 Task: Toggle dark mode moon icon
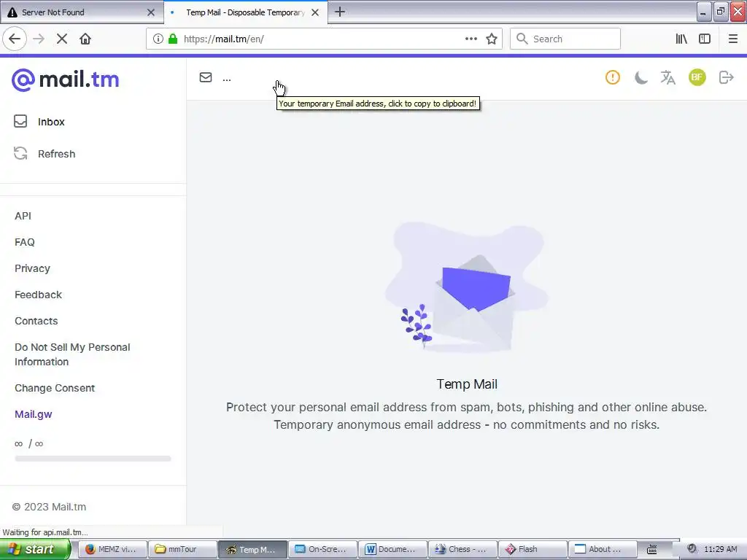640,77
